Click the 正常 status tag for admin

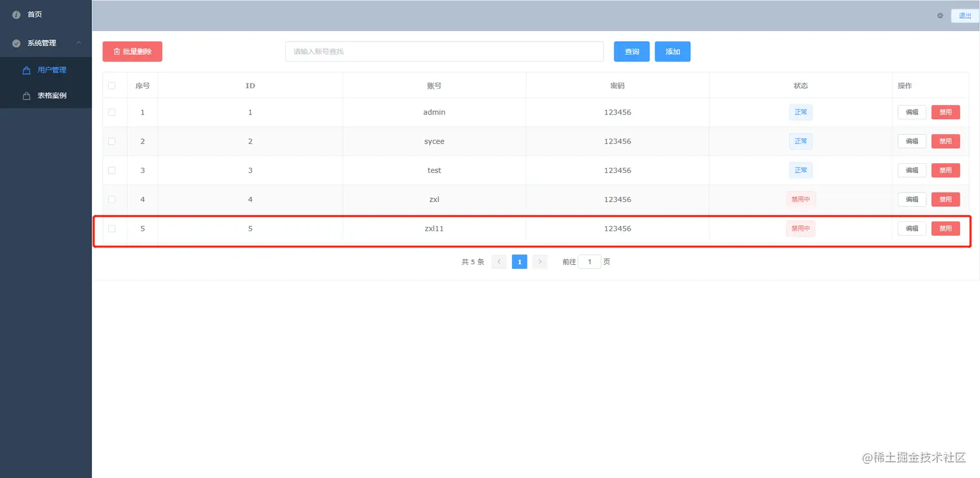pyautogui.click(x=800, y=112)
